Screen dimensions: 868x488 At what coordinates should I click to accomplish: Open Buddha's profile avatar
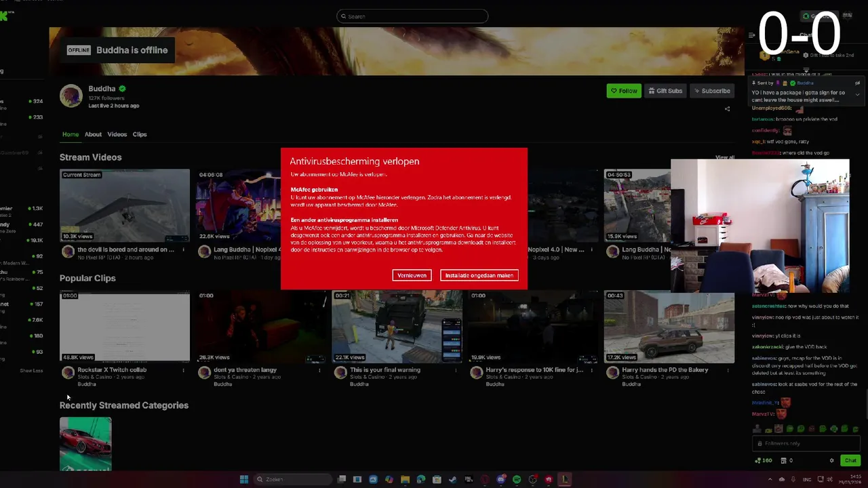[71, 96]
